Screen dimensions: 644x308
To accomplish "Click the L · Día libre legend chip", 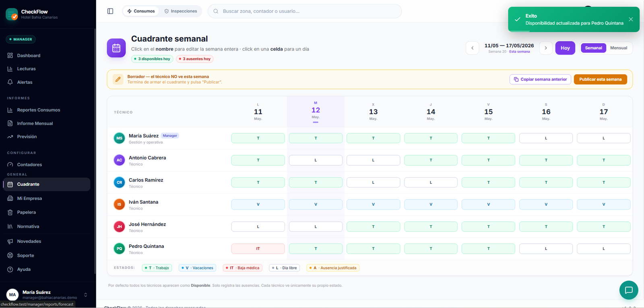I will click(x=284, y=268).
